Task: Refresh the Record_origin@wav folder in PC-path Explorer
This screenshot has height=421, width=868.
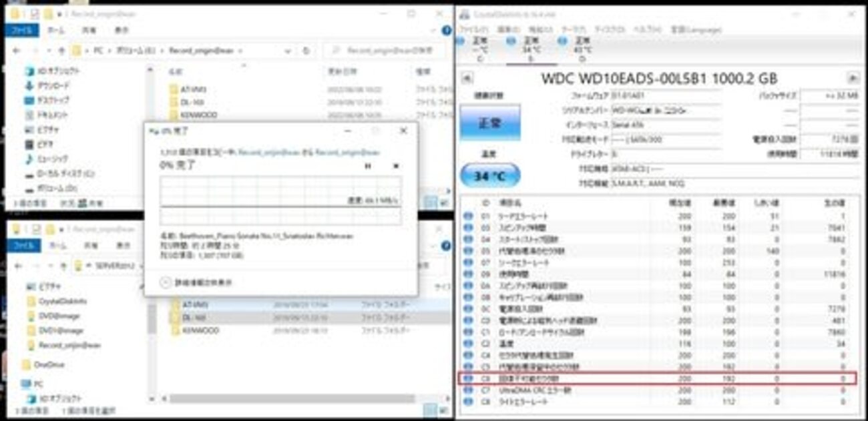Action: pyautogui.click(x=306, y=51)
